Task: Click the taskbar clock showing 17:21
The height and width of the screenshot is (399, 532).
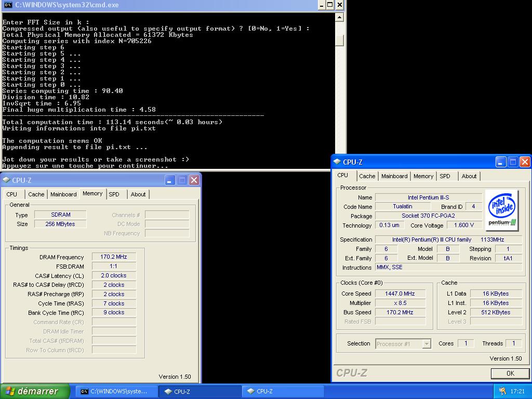Action: click(x=517, y=391)
